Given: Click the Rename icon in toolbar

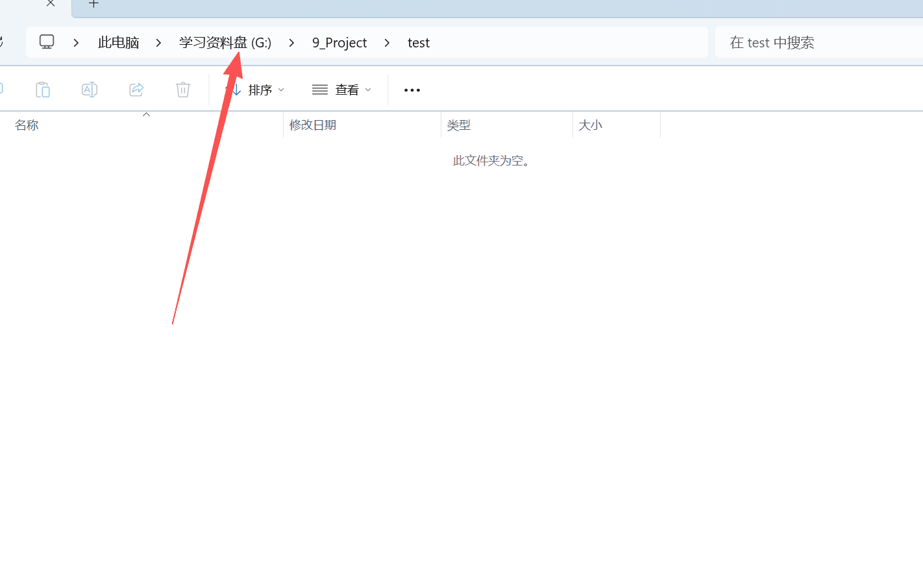Looking at the screenshot, I should pyautogui.click(x=90, y=90).
